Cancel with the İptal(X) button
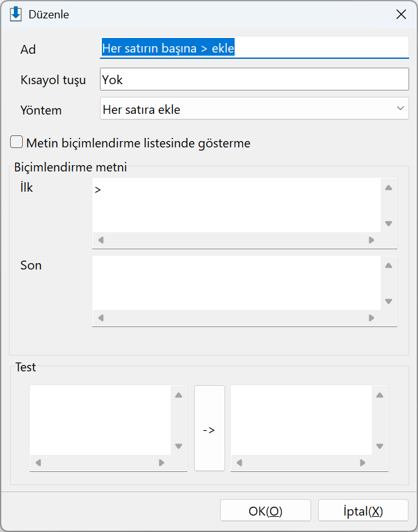The image size is (418, 532). point(363,510)
